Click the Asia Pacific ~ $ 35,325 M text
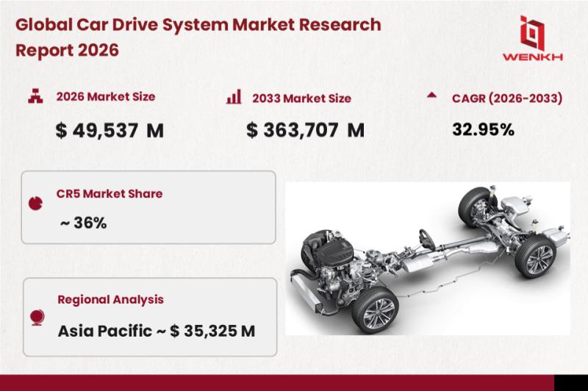588x391 pixels. pyautogui.click(x=156, y=330)
